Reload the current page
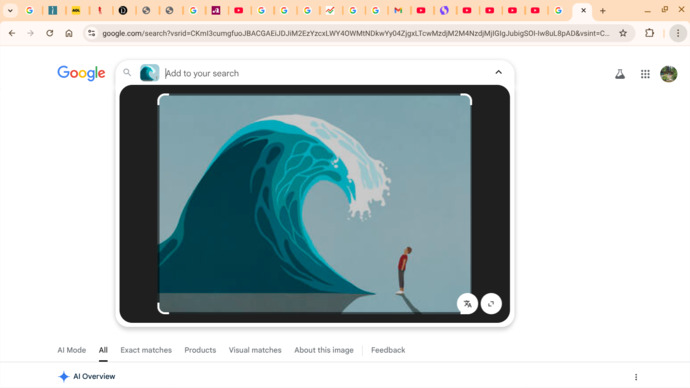 pyautogui.click(x=50, y=33)
